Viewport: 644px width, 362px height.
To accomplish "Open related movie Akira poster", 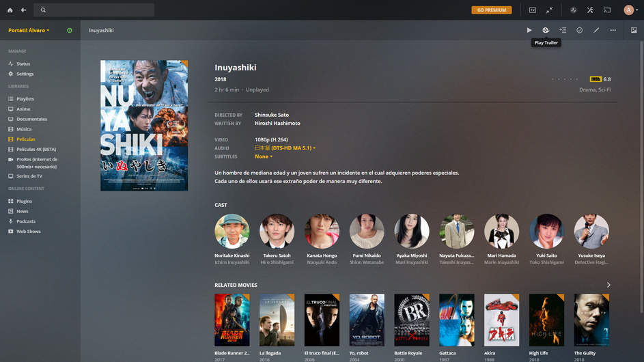I will 501,320.
